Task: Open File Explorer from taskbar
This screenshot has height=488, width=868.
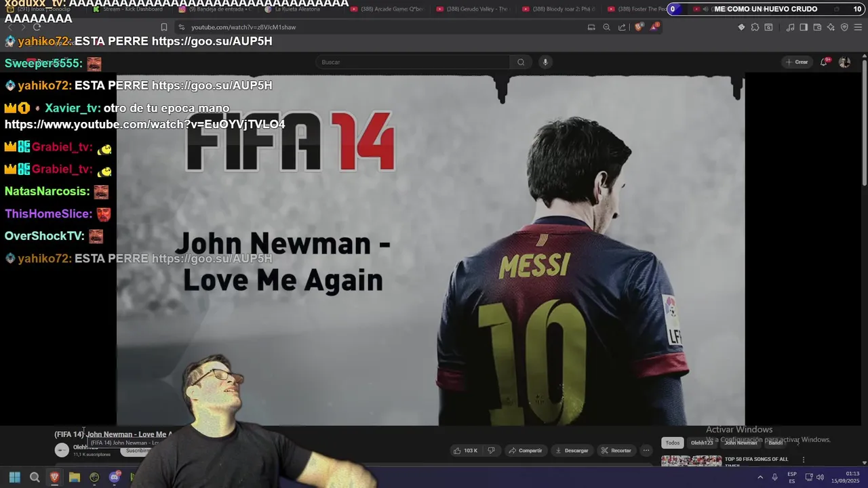Action: coord(75,477)
